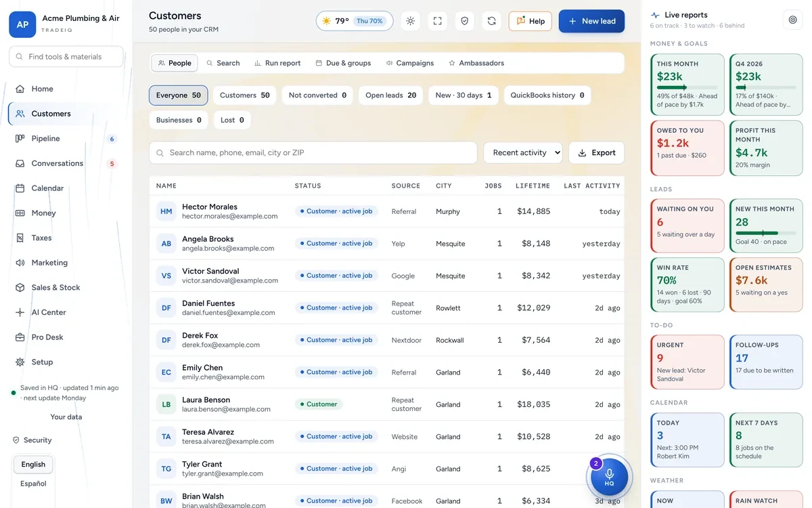Filter by Lost 0 chip

click(x=232, y=120)
